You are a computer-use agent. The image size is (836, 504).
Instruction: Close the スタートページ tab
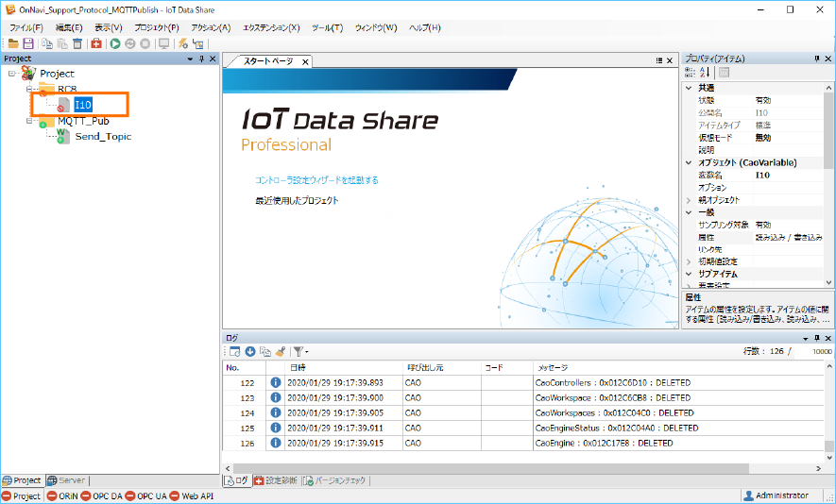[305, 62]
